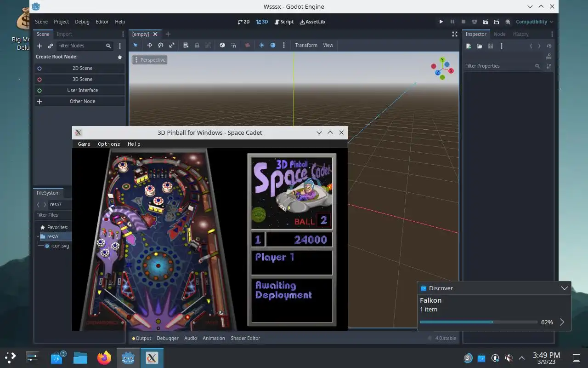588x368 pixels.
Task: Choose the Scale Mode tool
Action: 172,45
